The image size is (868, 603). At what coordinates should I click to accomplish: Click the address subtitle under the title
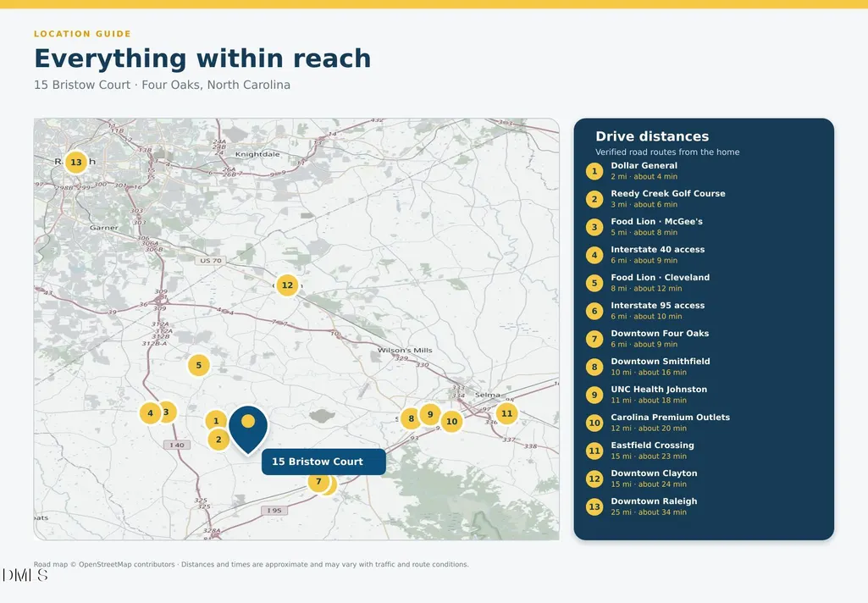(x=162, y=85)
